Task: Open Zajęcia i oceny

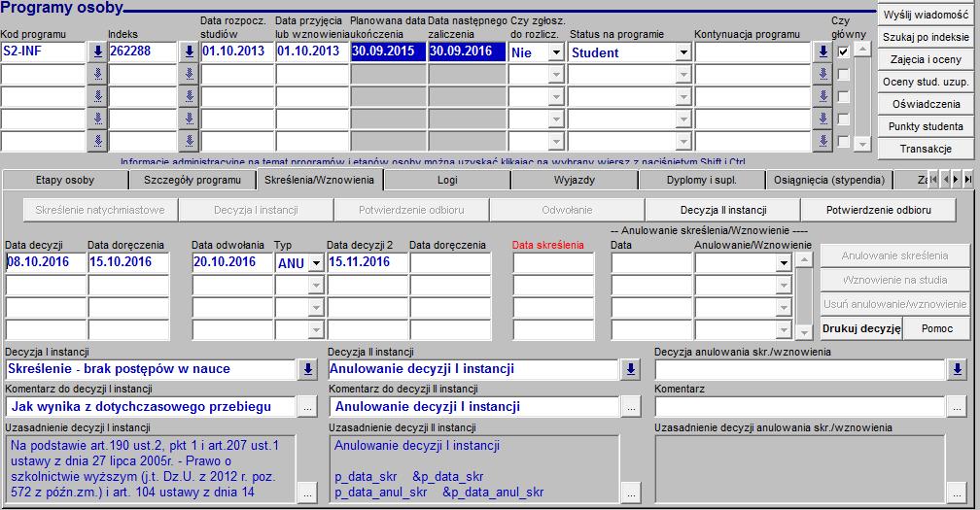Action: tap(926, 59)
